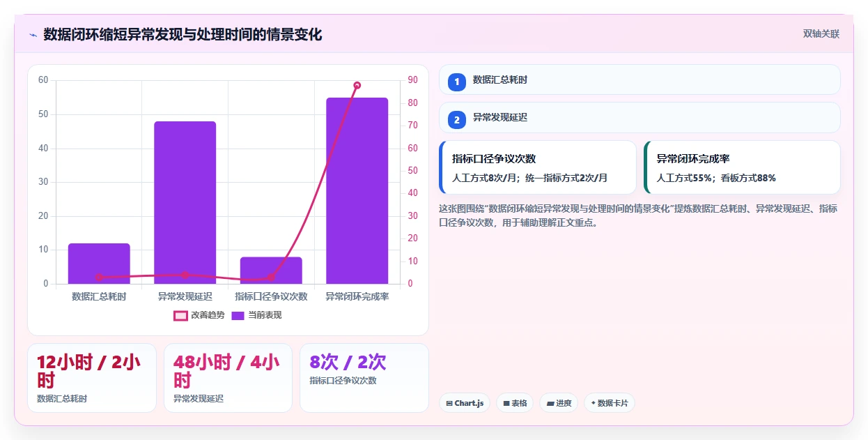Click the 12小时 / 2小时 stat card

(x=92, y=378)
